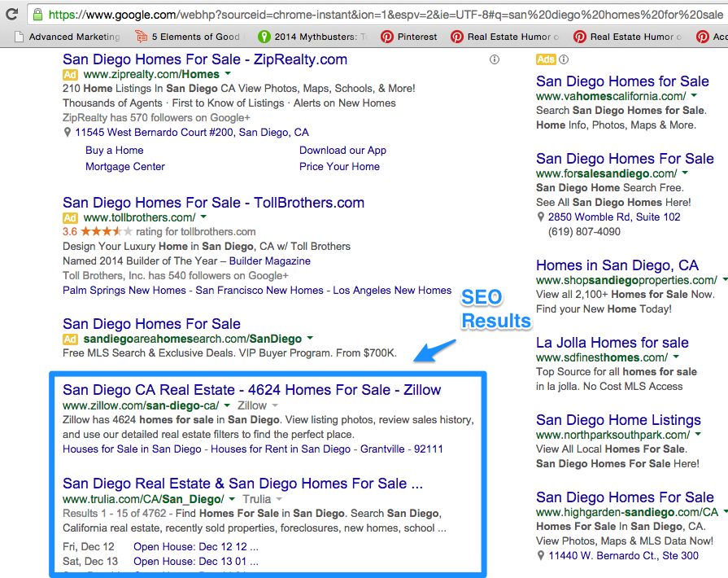Click the 'Fri, Dec 12' date text
728x578 pixels.
(88, 547)
